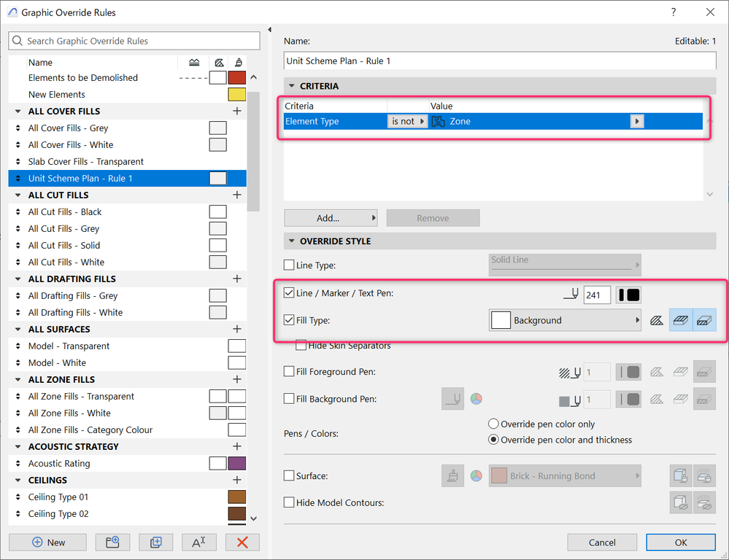729x560 pixels.
Task: Delete rule with red X button
Action: click(x=242, y=542)
